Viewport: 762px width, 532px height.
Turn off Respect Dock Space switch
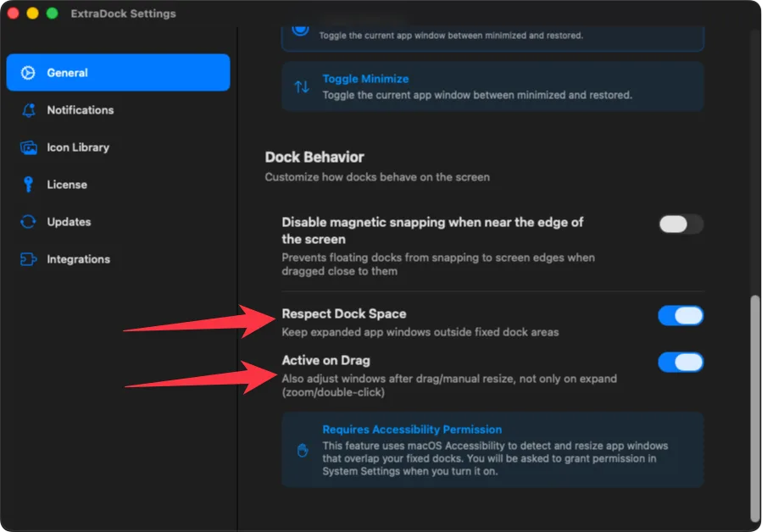click(x=681, y=316)
